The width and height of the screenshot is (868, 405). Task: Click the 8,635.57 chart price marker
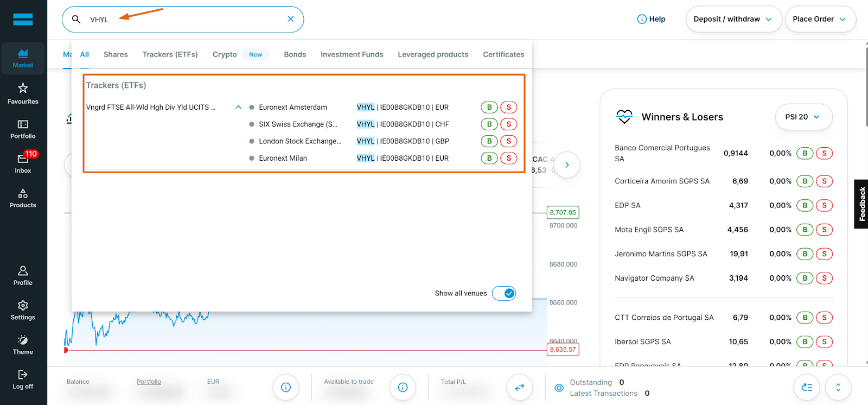coord(563,350)
